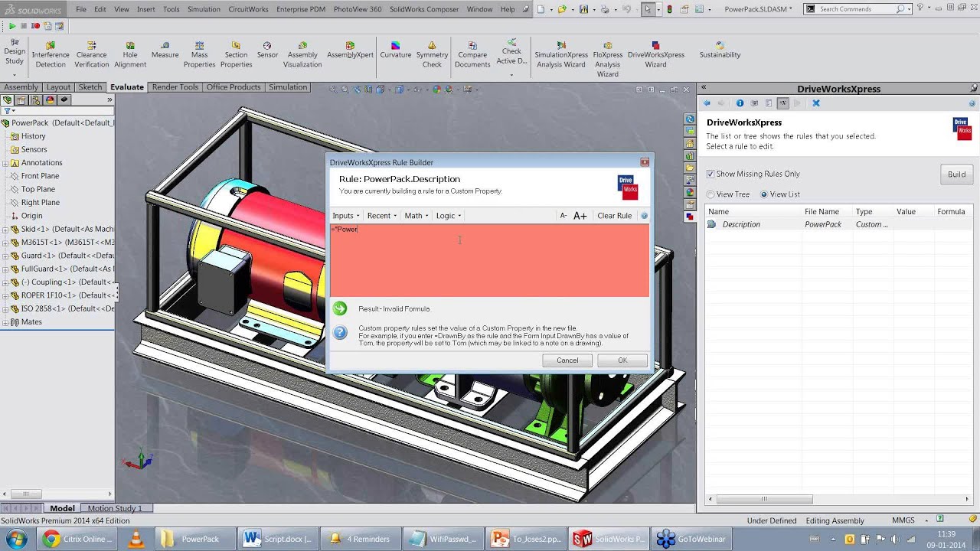The width and height of the screenshot is (980, 551).
Task: Open the Math functions dropdown
Action: tap(416, 216)
